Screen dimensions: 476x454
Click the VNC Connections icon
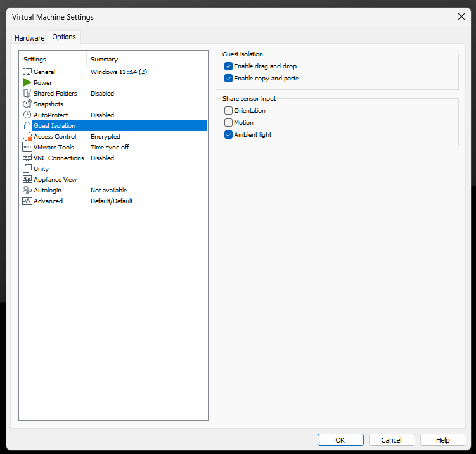point(27,158)
